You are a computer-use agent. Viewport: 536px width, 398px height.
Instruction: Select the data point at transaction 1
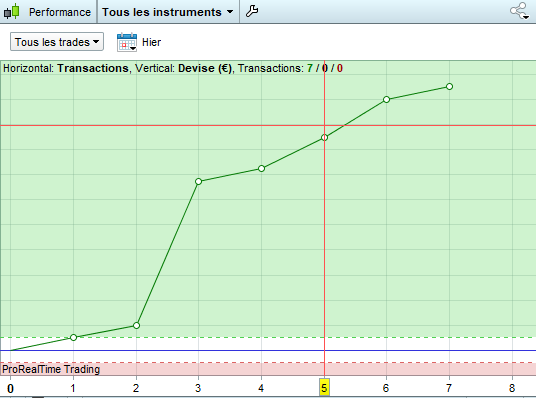tap(73, 337)
